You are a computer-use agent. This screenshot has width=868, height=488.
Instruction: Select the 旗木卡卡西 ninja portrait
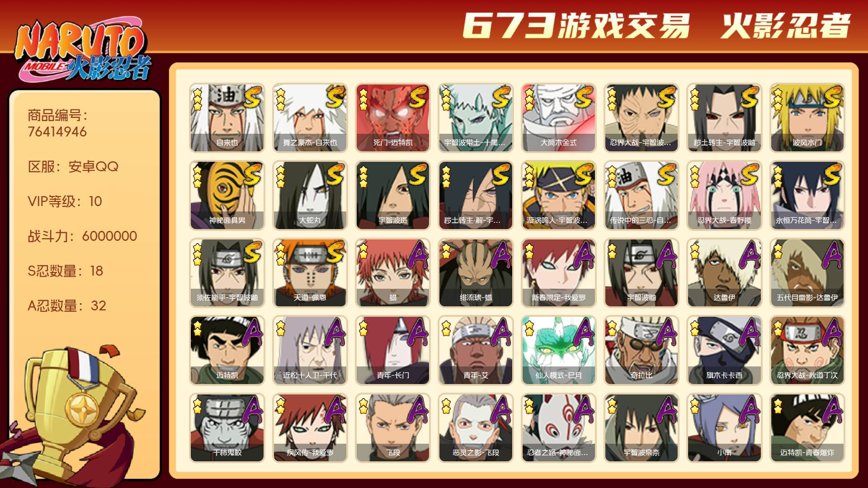tap(724, 351)
